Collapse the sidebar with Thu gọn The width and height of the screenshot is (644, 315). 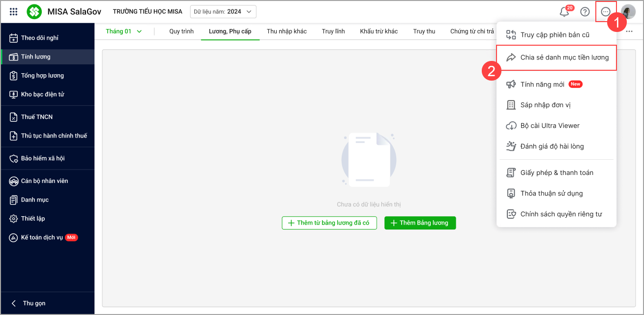coord(29,303)
